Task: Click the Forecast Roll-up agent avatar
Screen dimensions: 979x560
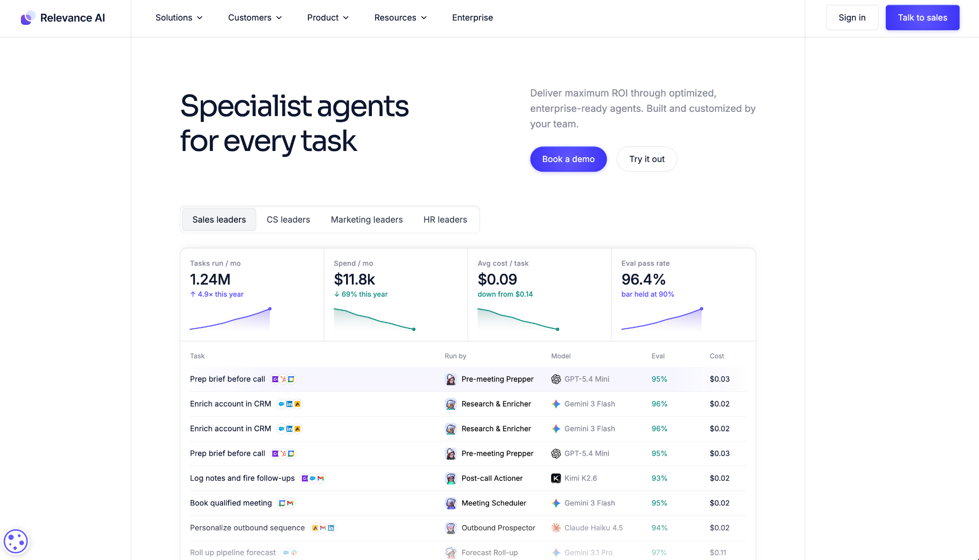Action: pyautogui.click(x=451, y=553)
